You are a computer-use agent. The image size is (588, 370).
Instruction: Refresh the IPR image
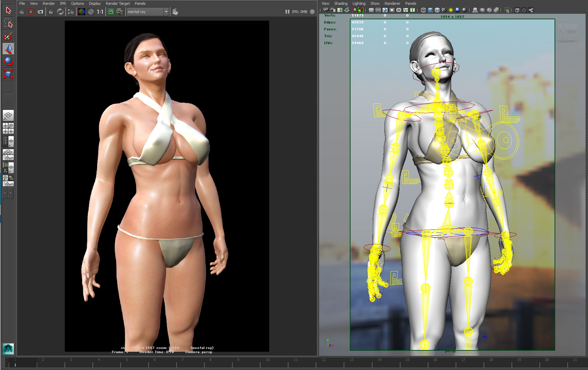point(60,12)
